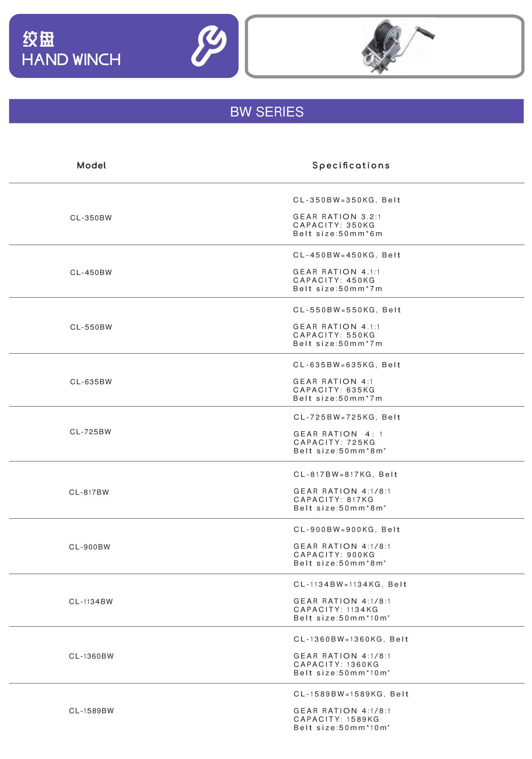Screen dimensions: 532x759
Task: Select CL-725BW in the Model column
Action: tap(91, 432)
